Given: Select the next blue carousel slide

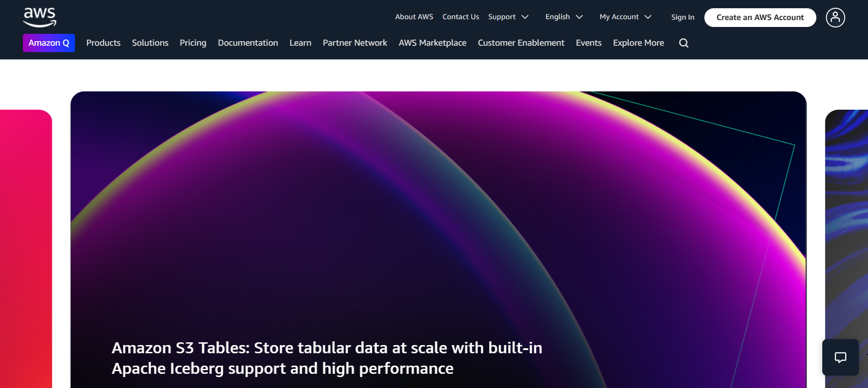Looking at the screenshot, I should pyautogui.click(x=846, y=229).
